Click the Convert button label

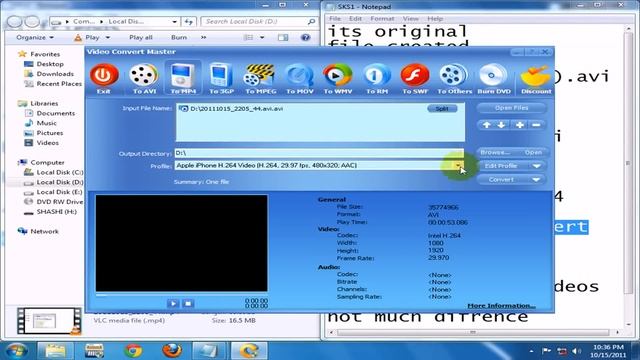pos(501,180)
